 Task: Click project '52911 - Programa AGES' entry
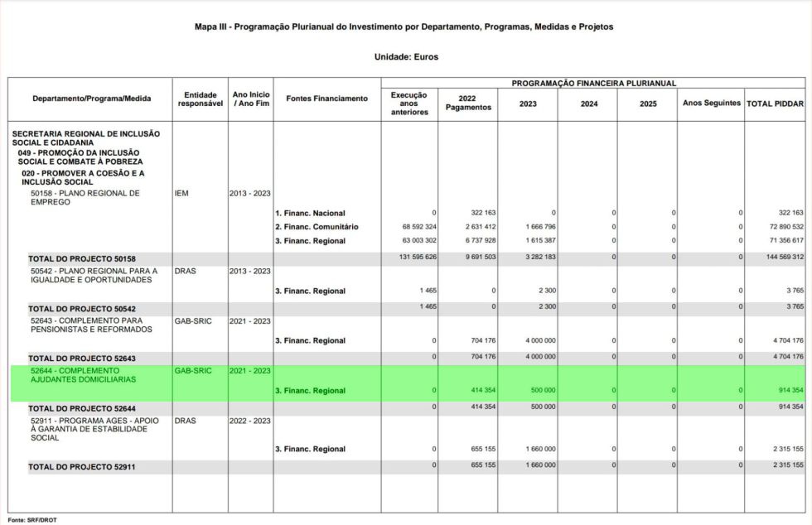pos(93,429)
